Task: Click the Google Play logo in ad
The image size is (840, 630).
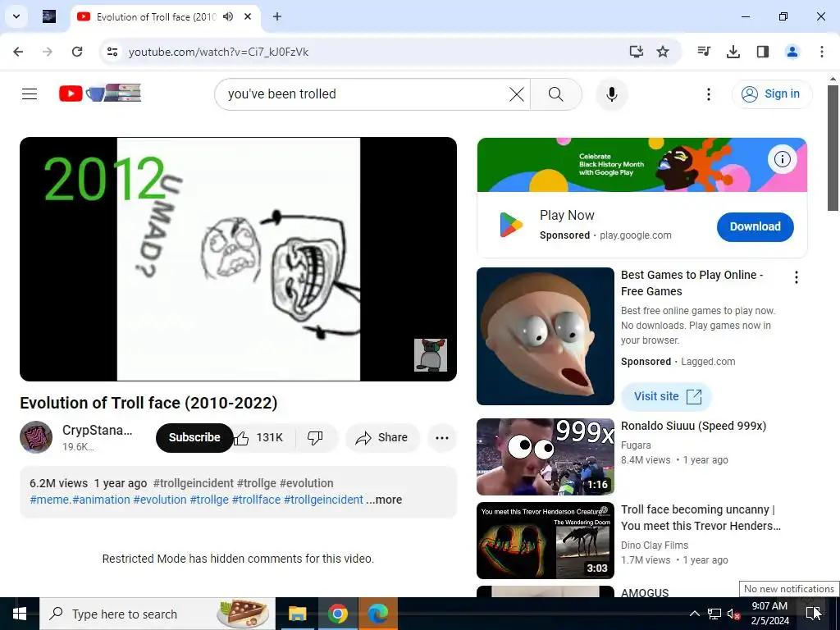Action: click(x=510, y=225)
